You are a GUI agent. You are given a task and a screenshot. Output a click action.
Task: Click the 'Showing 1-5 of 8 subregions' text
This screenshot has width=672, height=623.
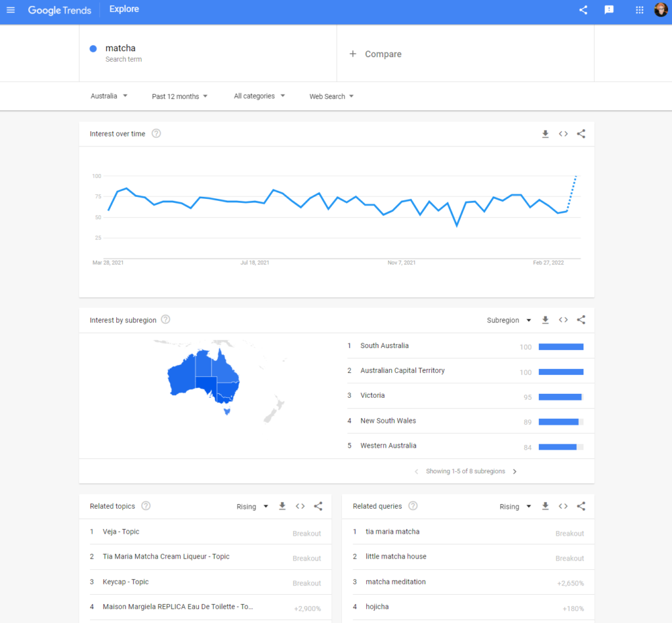click(x=465, y=471)
